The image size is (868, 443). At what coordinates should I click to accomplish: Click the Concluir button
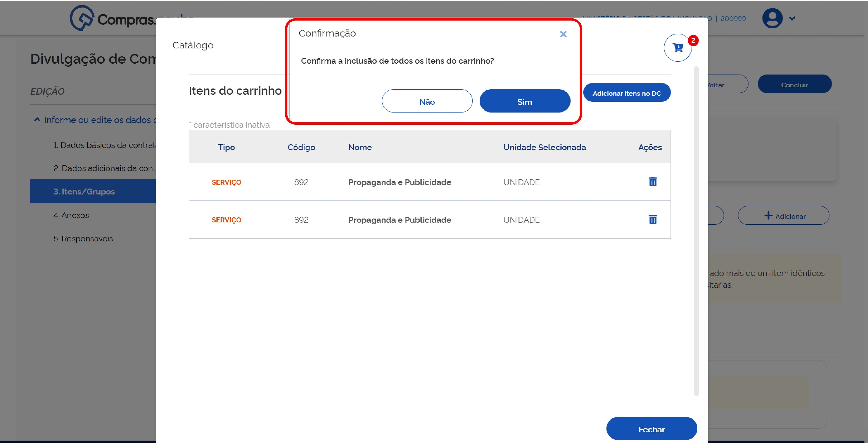794,84
